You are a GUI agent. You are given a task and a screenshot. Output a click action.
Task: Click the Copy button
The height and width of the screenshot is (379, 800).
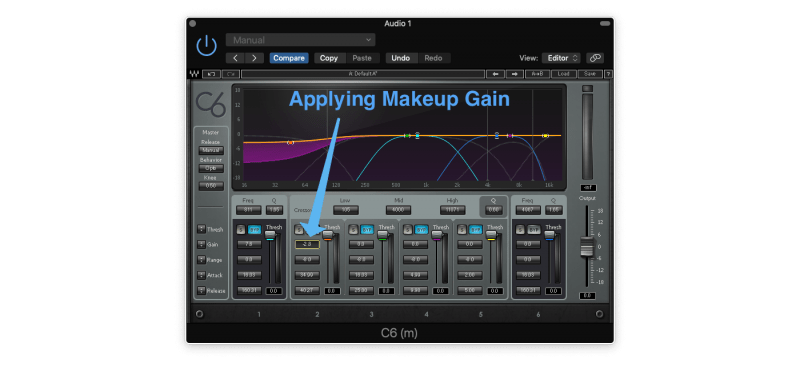coord(329,58)
